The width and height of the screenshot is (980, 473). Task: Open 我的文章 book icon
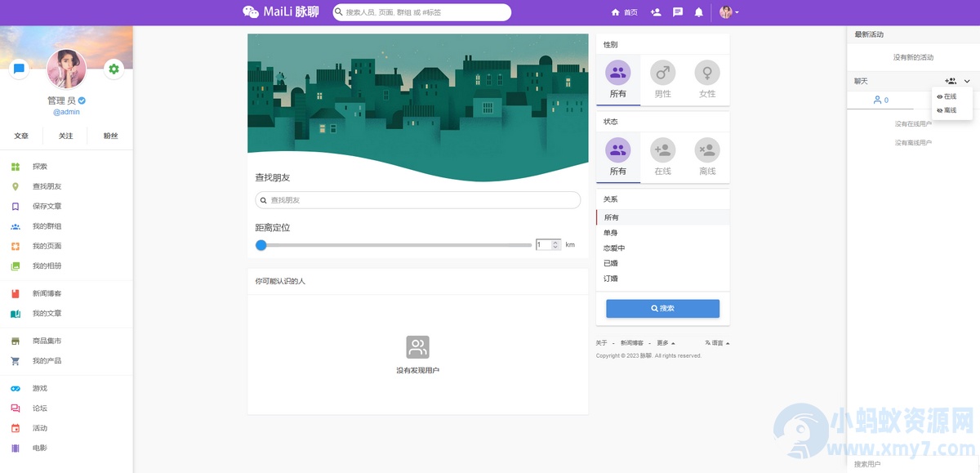[x=16, y=314]
